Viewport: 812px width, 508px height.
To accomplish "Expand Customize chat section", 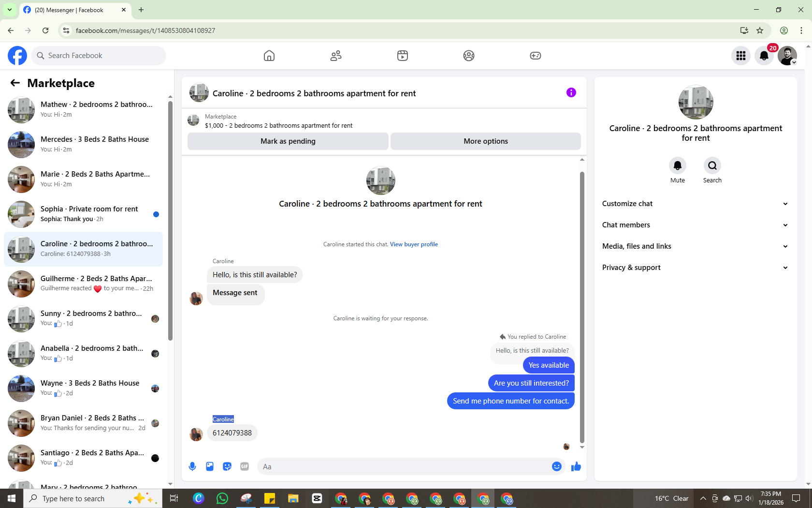I will pos(696,204).
